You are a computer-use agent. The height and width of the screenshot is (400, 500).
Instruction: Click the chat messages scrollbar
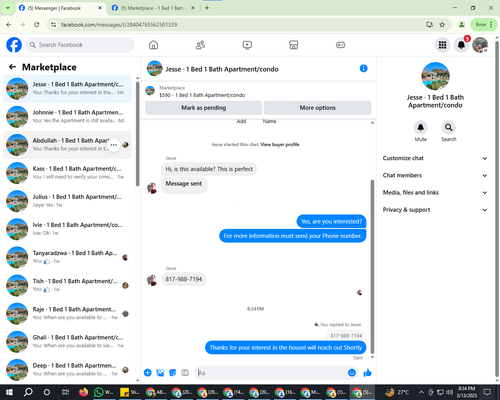pos(372,267)
